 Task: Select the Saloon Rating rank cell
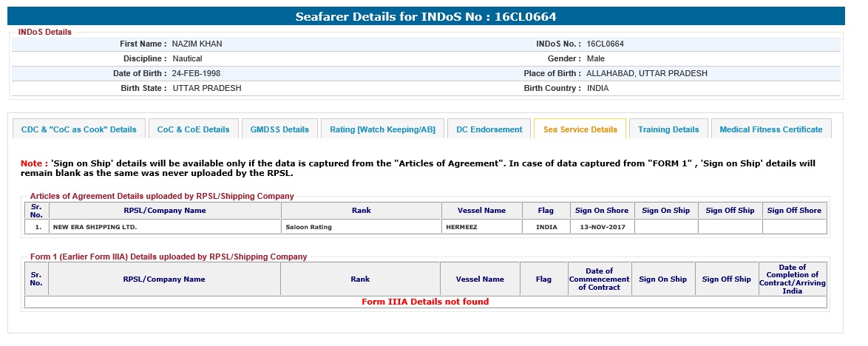(x=308, y=227)
